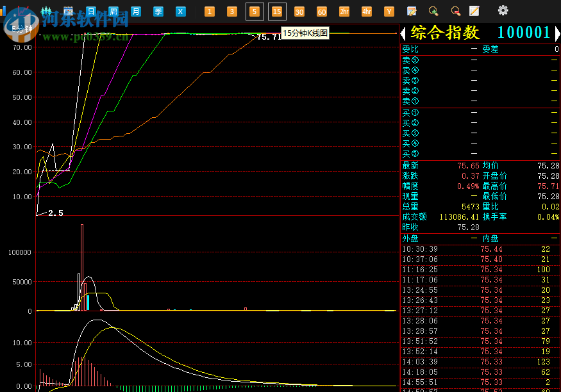Show quarterly K-line chart (季)
Screen dimensions: 561x392
[x=158, y=11]
